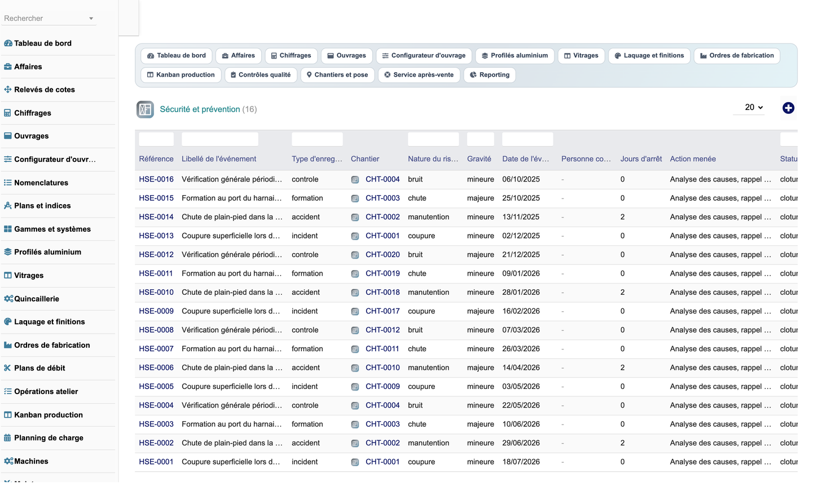Click the Quincaillerie gears icon

tap(8, 299)
